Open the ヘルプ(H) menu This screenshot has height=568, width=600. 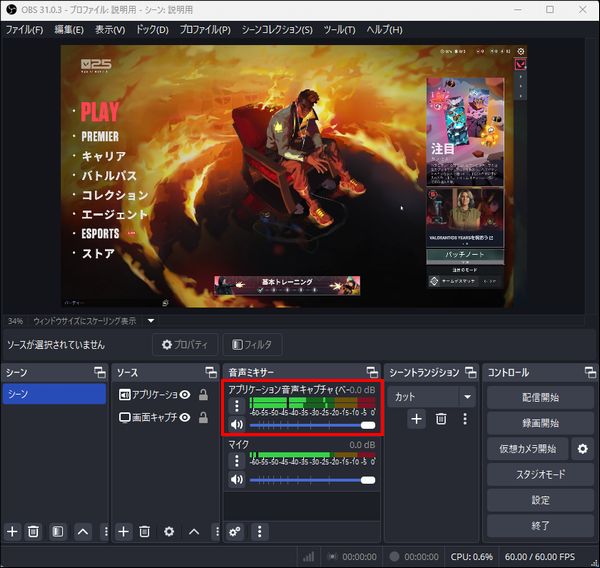[384, 30]
